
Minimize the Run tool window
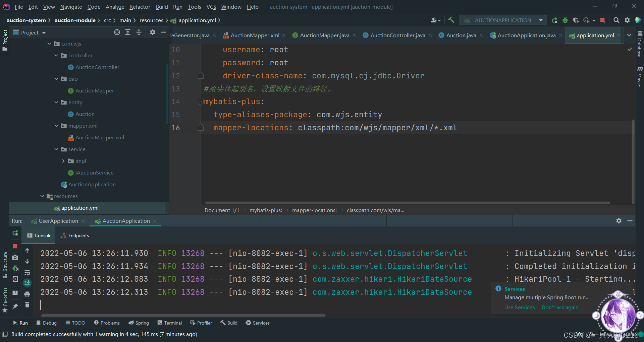[630, 221]
